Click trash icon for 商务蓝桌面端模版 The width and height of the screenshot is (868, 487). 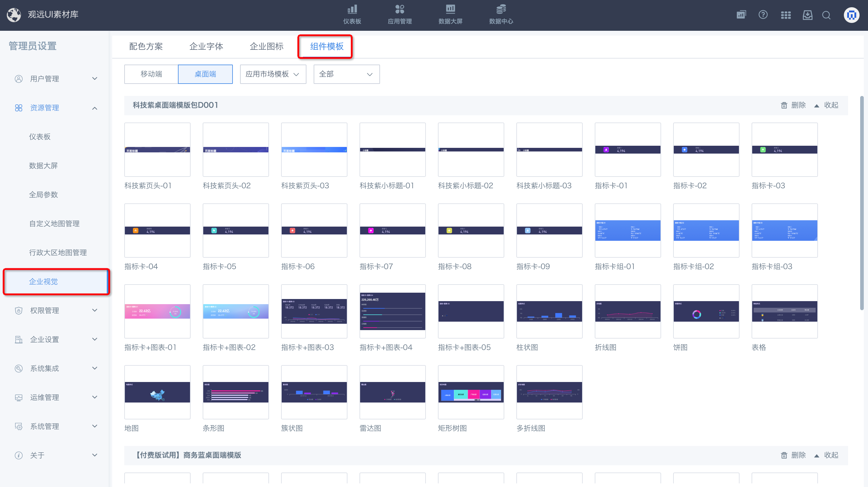tap(784, 455)
